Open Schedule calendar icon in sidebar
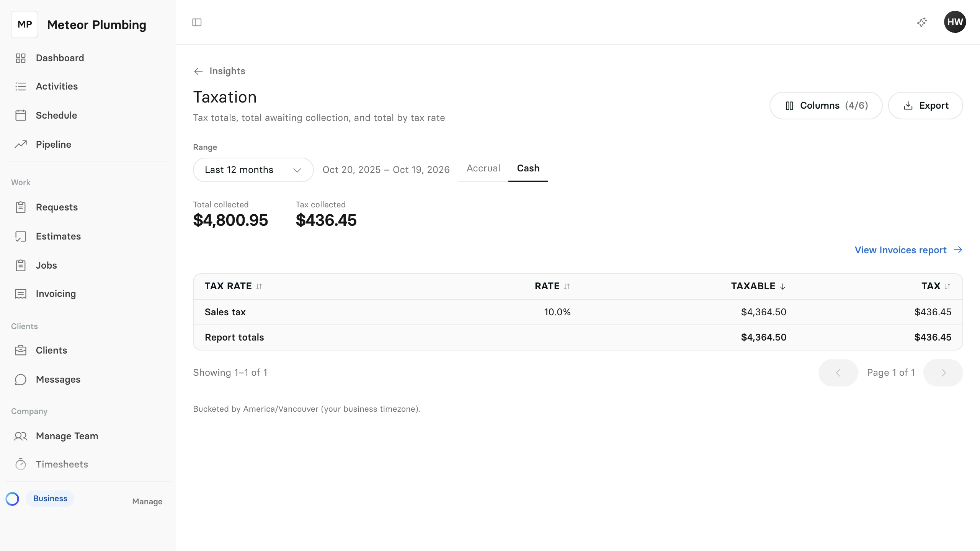980x551 pixels. tap(21, 116)
